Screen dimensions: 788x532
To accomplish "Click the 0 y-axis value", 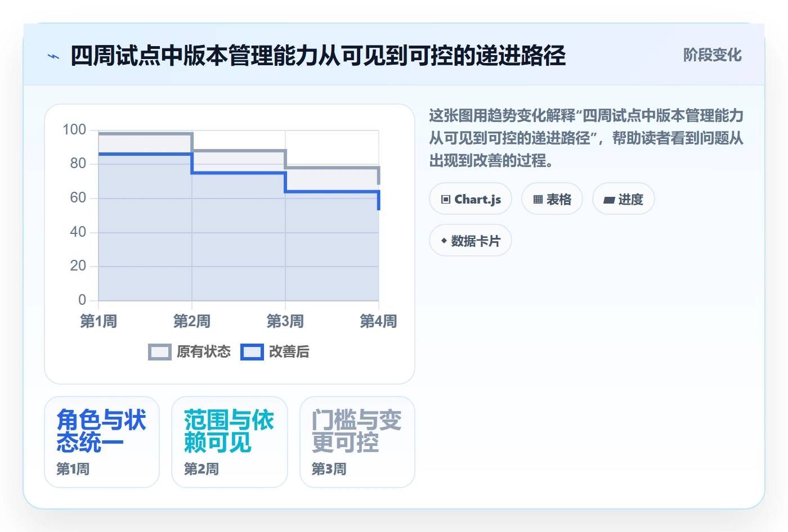I will click(x=82, y=300).
